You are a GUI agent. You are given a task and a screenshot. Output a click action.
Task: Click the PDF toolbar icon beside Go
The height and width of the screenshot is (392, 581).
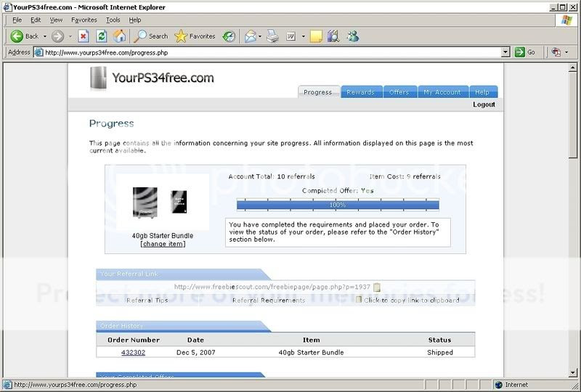click(x=556, y=52)
